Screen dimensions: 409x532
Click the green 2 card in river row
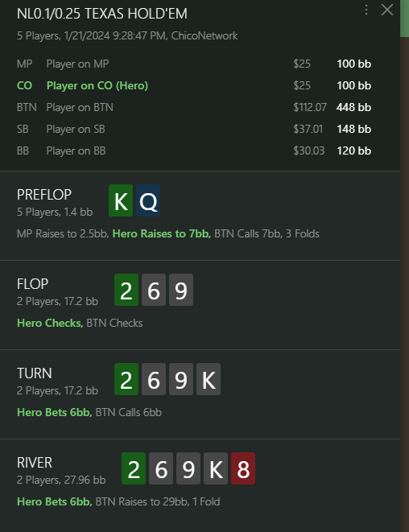point(134,468)
